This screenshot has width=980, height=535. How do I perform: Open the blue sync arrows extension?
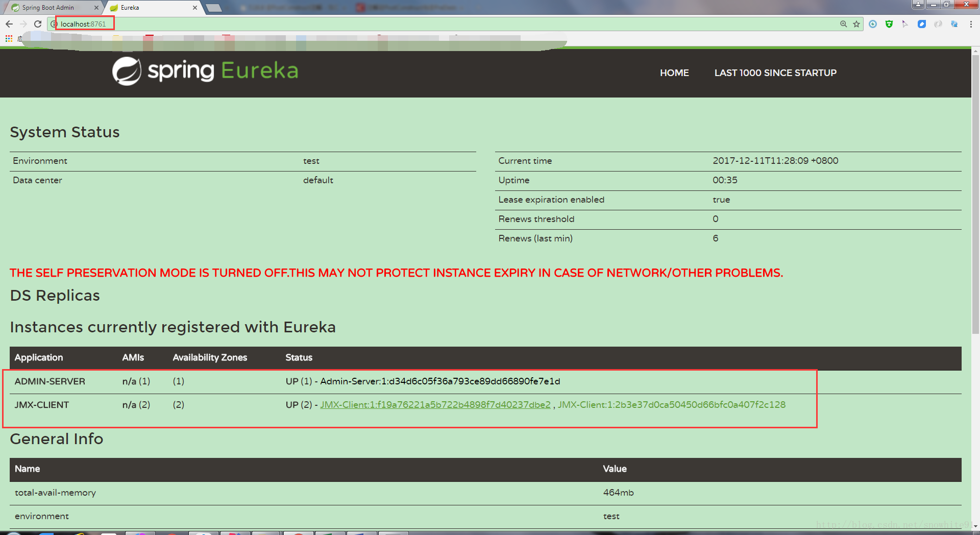tap(954, 24)
